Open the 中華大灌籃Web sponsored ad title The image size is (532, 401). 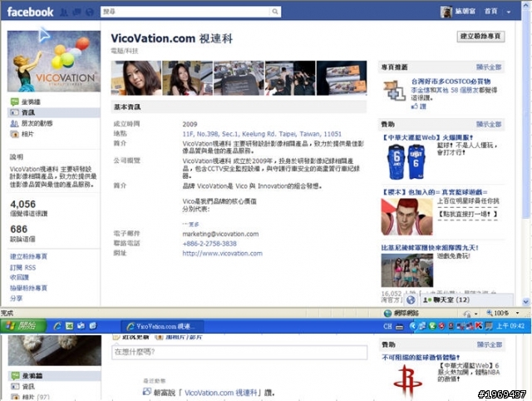tap(427, 137)
